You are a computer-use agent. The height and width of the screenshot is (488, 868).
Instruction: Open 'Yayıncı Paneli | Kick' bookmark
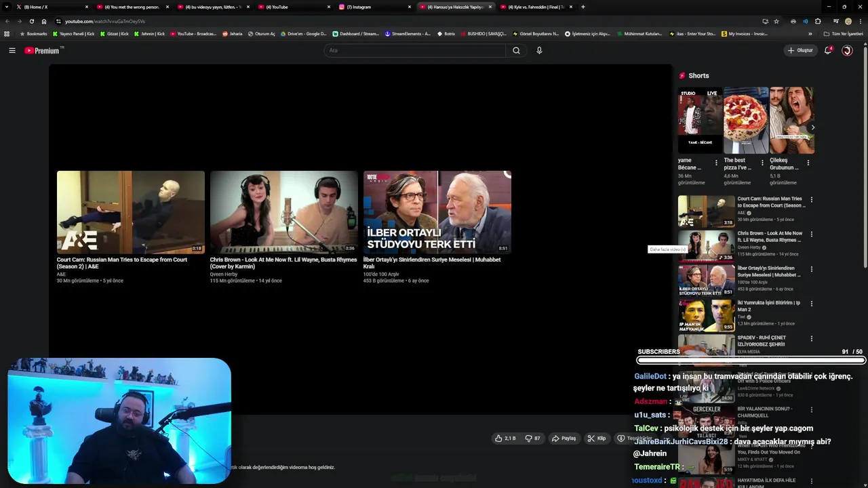coord(74,34)
